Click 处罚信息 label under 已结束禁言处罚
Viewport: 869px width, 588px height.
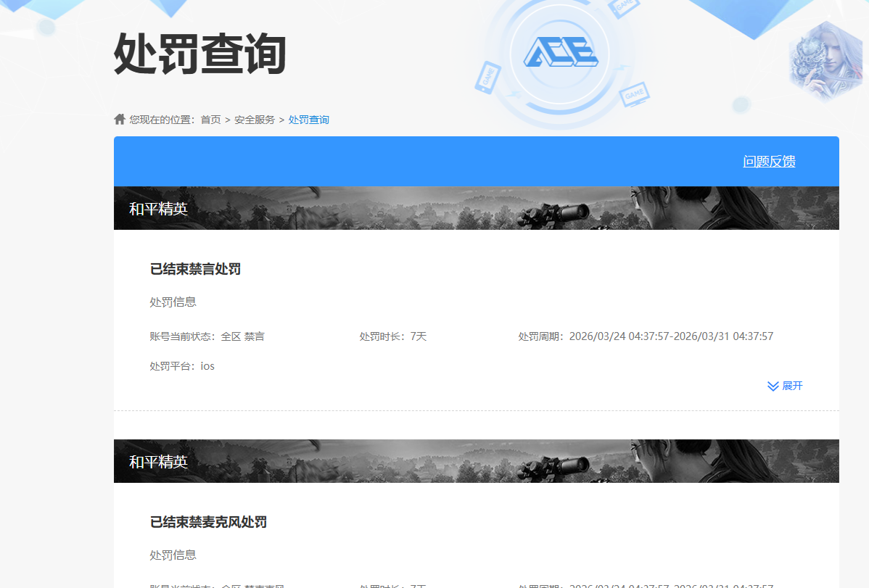pos(173,302)
